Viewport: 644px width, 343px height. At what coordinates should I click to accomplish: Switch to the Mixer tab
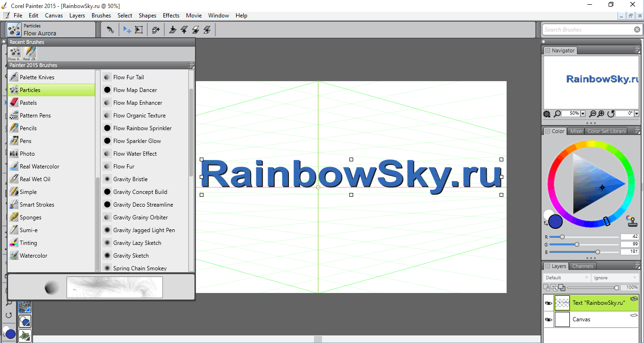tap(576, 131)
